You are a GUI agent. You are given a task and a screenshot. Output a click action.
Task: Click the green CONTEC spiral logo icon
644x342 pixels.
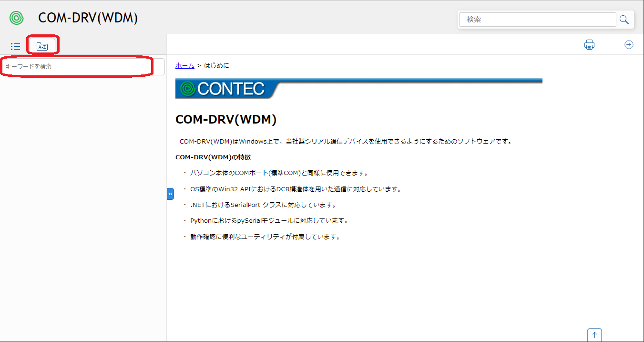(x=16, y=18)
